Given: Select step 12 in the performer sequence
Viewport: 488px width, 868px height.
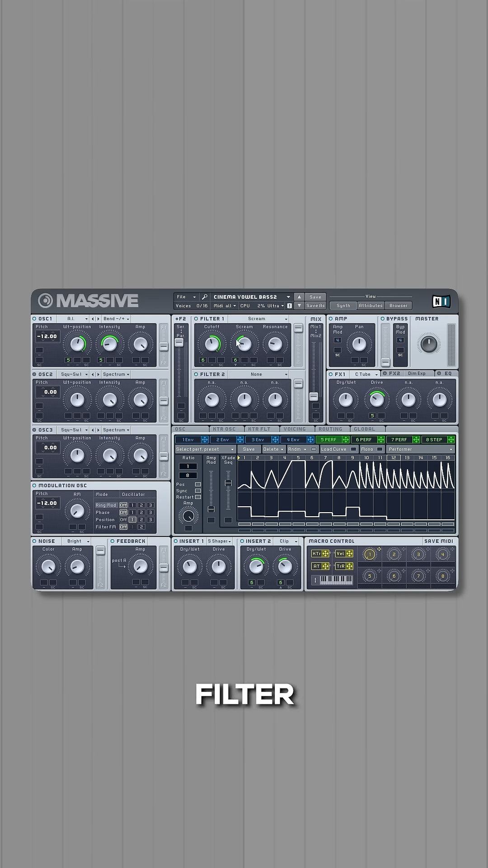Looking at the screenshot, I should click(x=394, y=458).
